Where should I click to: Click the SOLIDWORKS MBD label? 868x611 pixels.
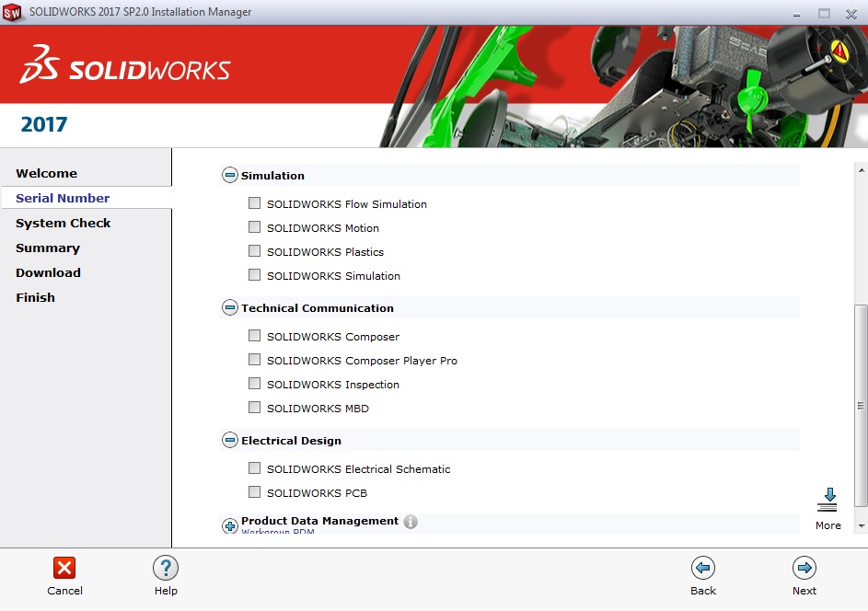tap(318, 409)
